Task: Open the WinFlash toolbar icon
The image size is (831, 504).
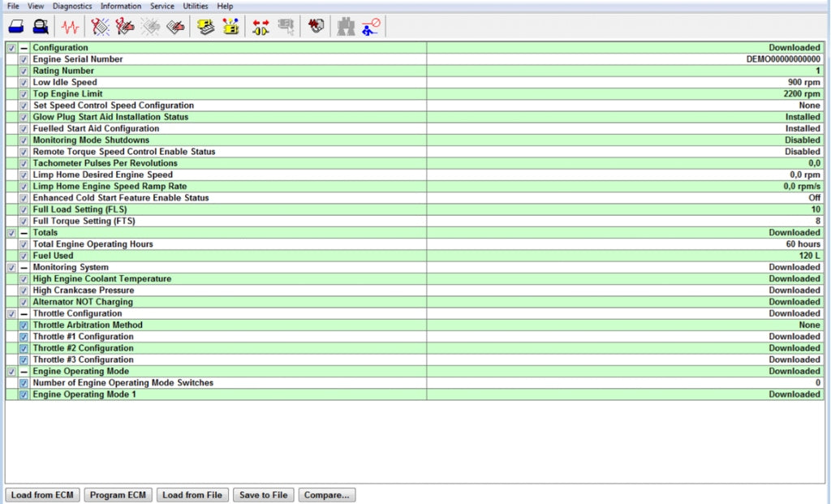Action: 316,27
